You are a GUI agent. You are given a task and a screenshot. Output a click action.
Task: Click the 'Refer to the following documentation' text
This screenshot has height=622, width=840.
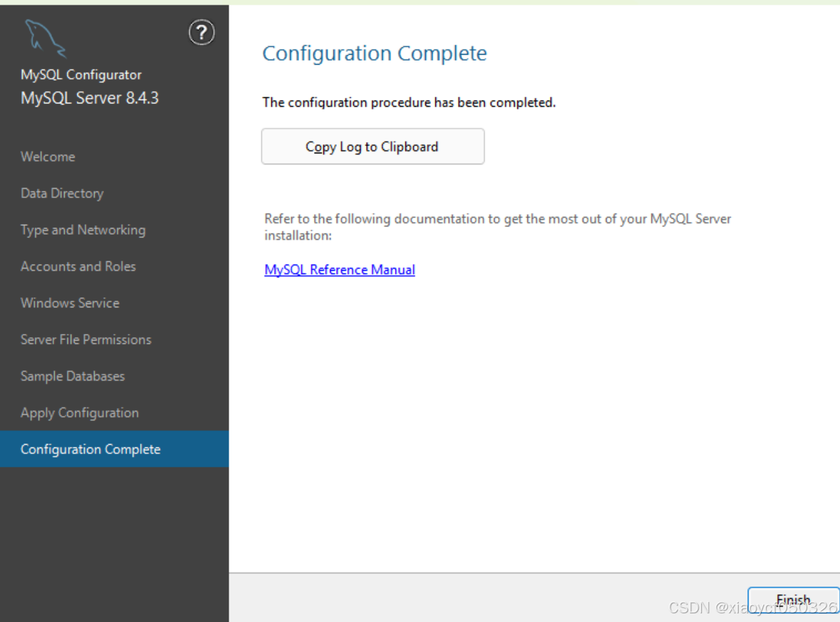tap(497, 227)
